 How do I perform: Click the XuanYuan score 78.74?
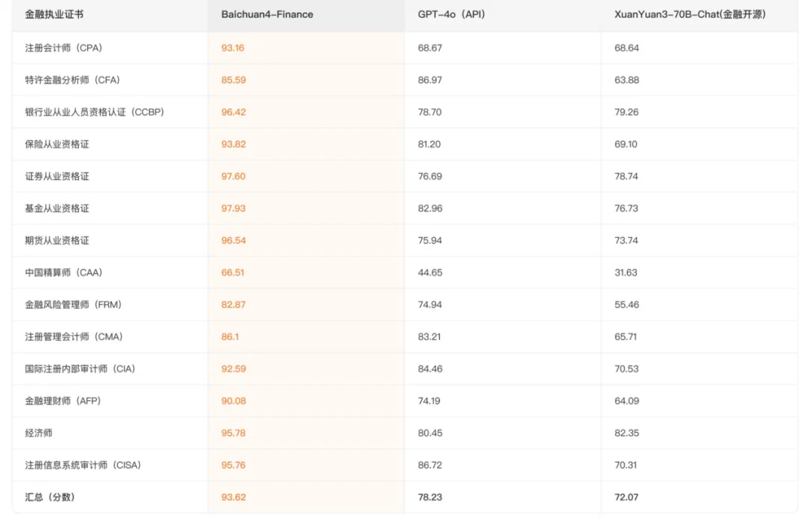pos(626,176)
